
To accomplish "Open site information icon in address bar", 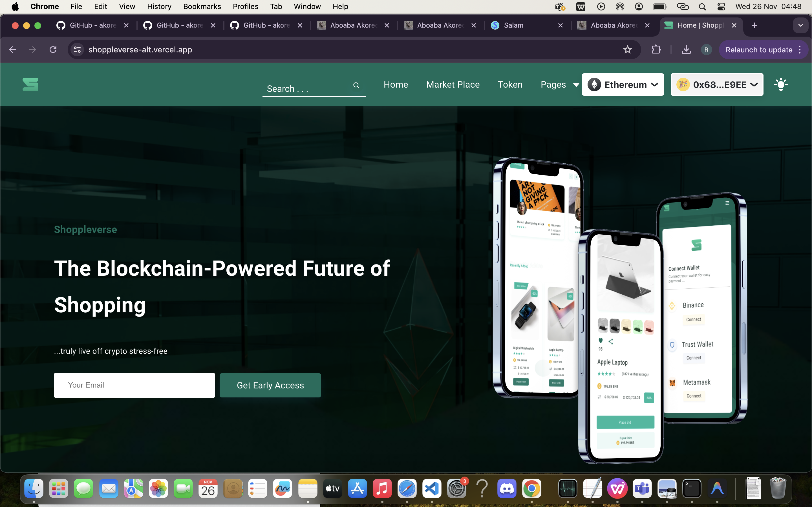I will point(77,50).
